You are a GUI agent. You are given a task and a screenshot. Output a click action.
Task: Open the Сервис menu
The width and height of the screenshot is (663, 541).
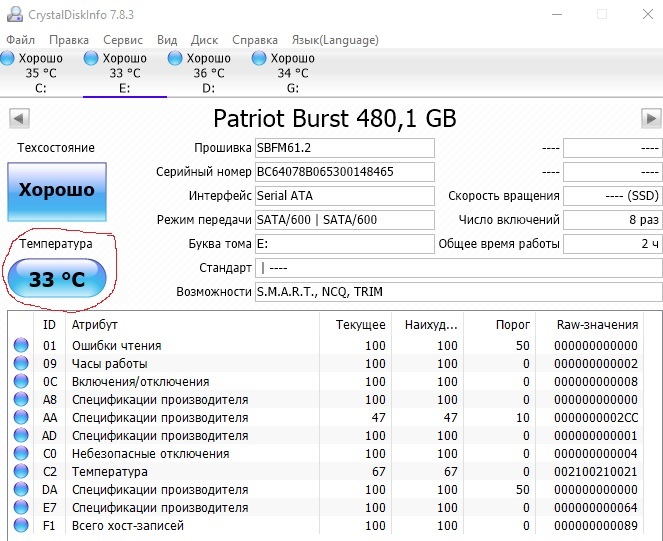click(x=123, y=40)
